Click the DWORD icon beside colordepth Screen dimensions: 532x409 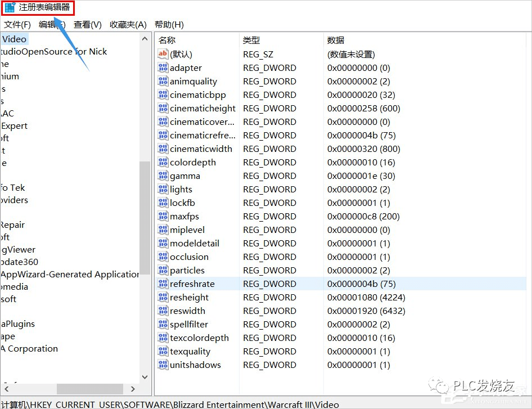(x=163, y=163)
